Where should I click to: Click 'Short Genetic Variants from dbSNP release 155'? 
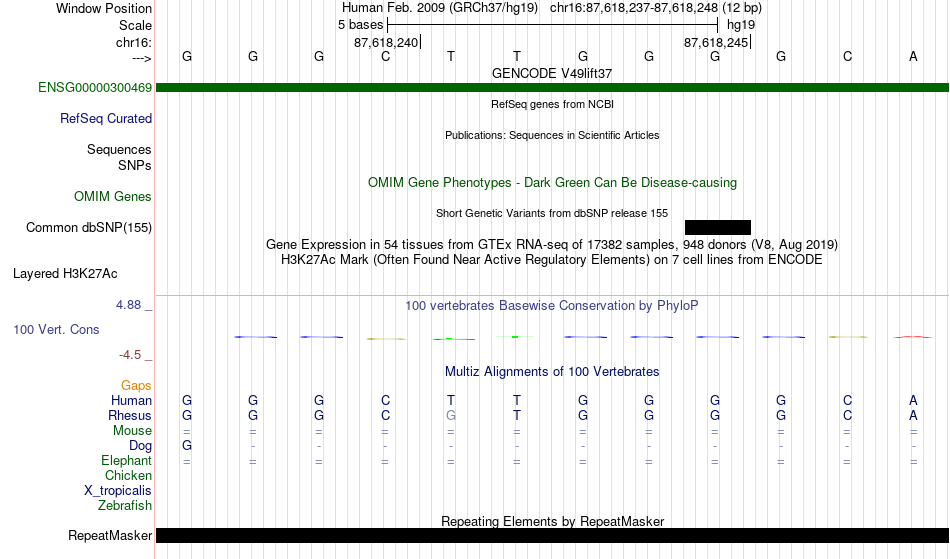(552, 213)
